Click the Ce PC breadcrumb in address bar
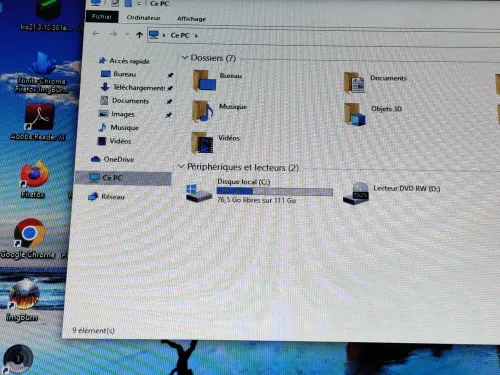Viewport: 500px width, 375px height. (180, 35)
